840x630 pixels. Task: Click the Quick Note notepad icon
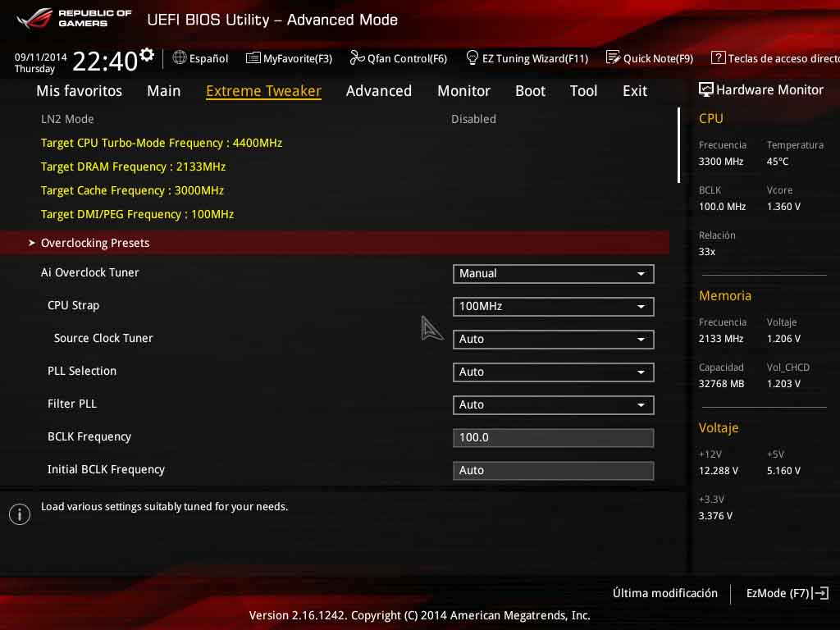click(x=613, y=57)
